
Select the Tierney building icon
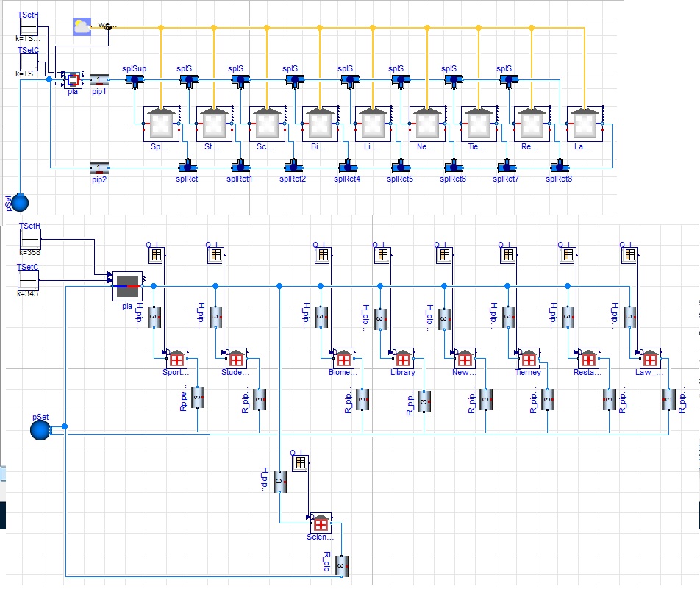coord(529,359)
